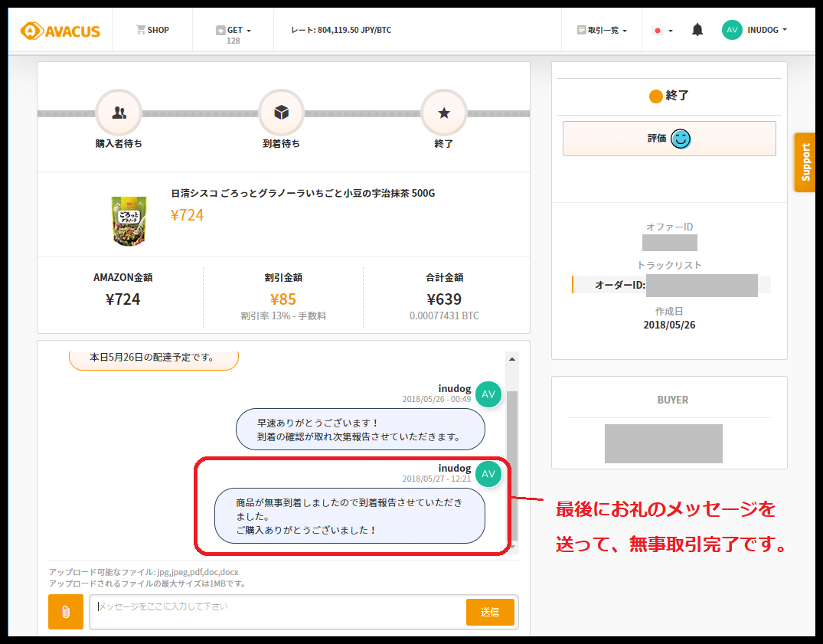Click the AVACUS logo
Viewport: 823px width, 644px height.
click(60, 31)
